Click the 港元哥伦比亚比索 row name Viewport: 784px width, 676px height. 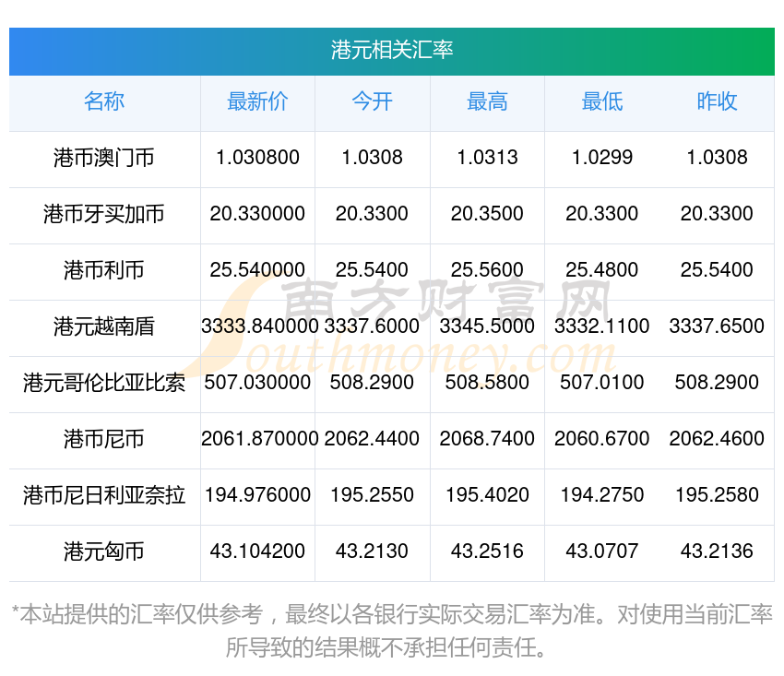(x=104, y=383)
